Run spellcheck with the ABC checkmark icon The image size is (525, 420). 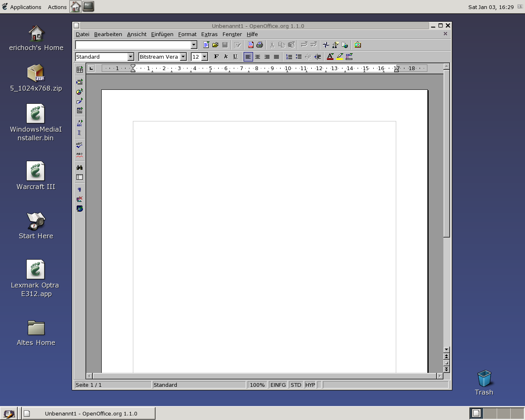coord(80,145)
